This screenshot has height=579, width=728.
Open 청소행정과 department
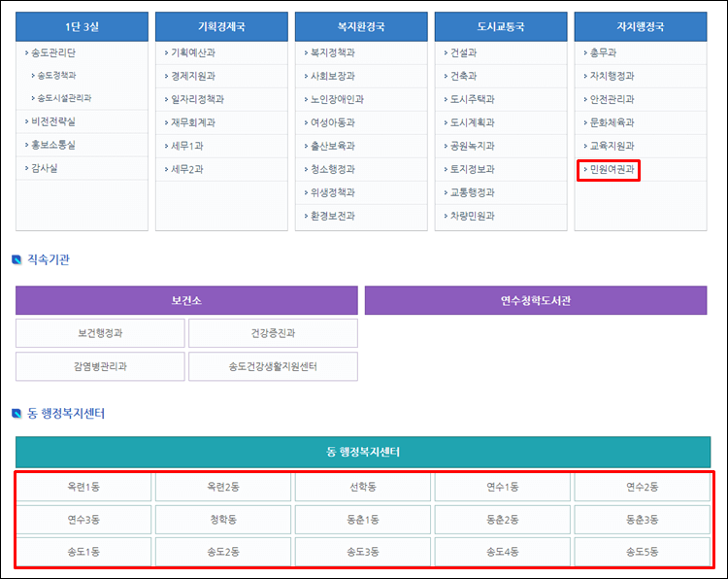pyautogui.click(x=333, y=169)
